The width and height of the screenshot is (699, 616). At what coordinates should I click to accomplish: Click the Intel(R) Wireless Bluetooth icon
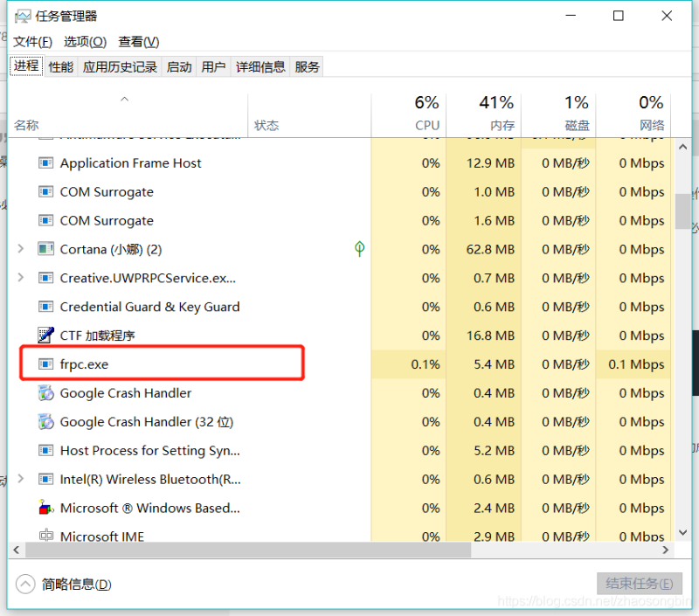[46, 479]
